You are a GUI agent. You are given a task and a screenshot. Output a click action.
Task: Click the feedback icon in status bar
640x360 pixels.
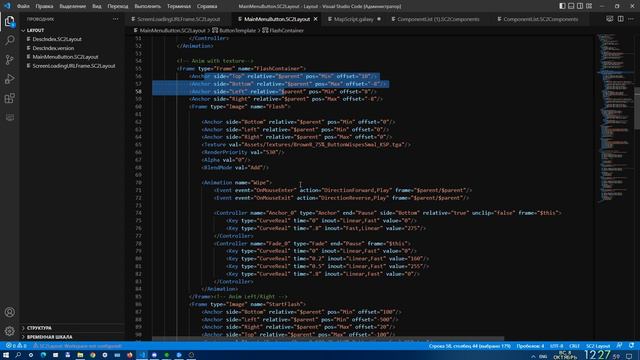619,346
